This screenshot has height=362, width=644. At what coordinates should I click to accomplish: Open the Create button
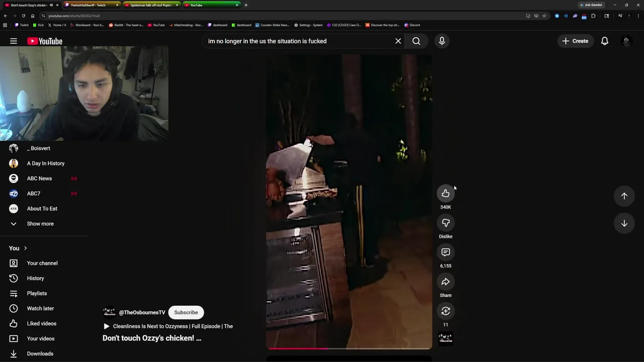[x=575, y=41]
